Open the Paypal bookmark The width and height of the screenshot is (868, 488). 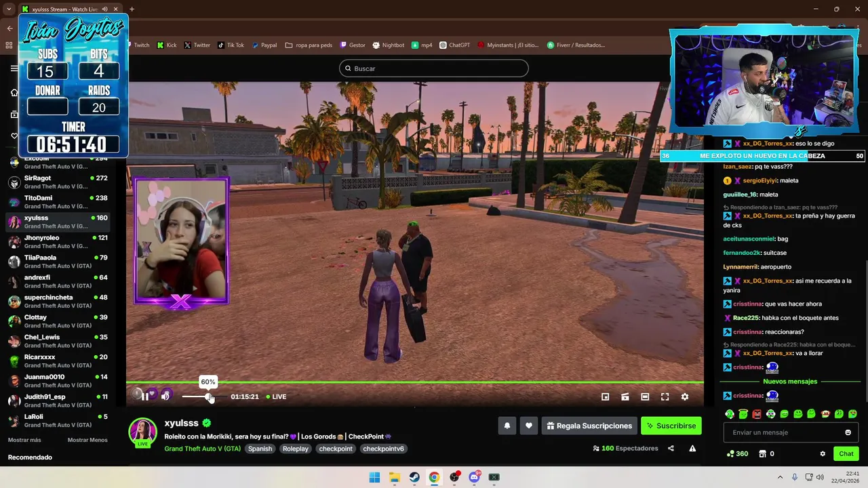pos(264,45)
